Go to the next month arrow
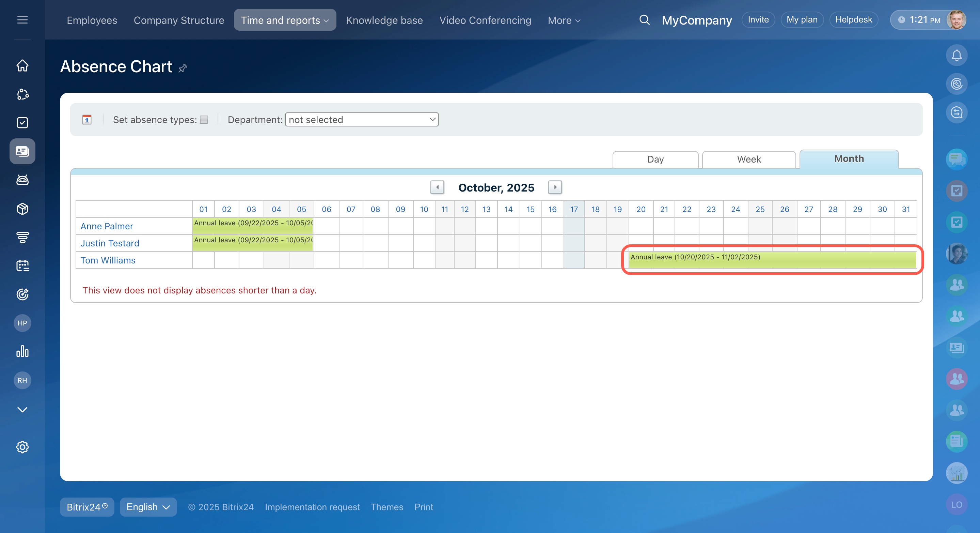 tap(555, 187)
